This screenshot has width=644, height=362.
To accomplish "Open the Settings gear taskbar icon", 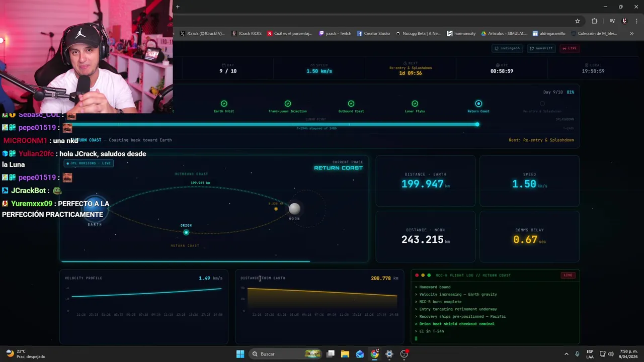I will coord(389,354).
